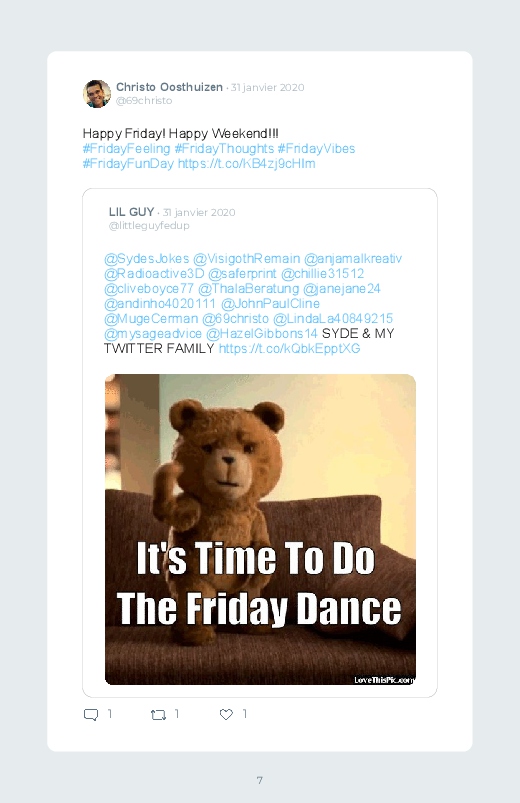Open the Christo Oosthuizen name link

click(x=170, y=87)
